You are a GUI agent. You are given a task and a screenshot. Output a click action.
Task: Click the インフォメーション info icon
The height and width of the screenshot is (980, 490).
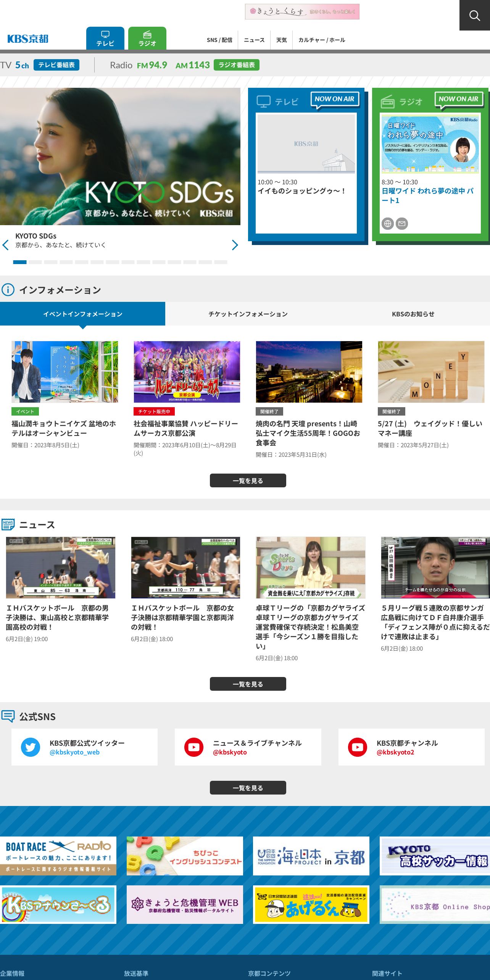[8, 290]
